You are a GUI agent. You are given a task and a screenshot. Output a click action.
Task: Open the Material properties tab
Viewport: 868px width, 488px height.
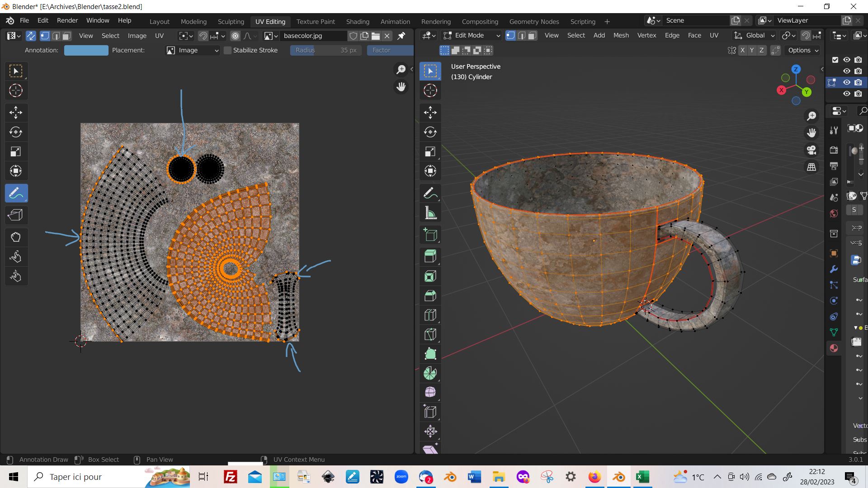pos(834,348)
